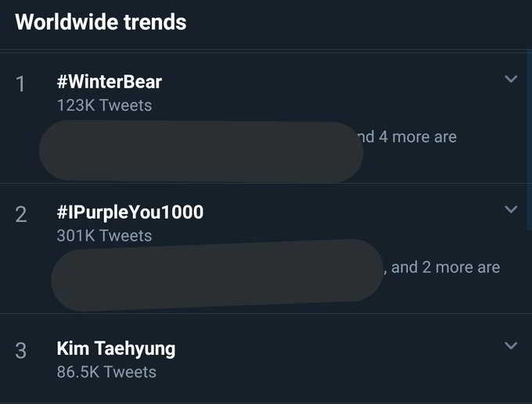Click empty space right of Worldwide trends heading

tap(352, 21)
